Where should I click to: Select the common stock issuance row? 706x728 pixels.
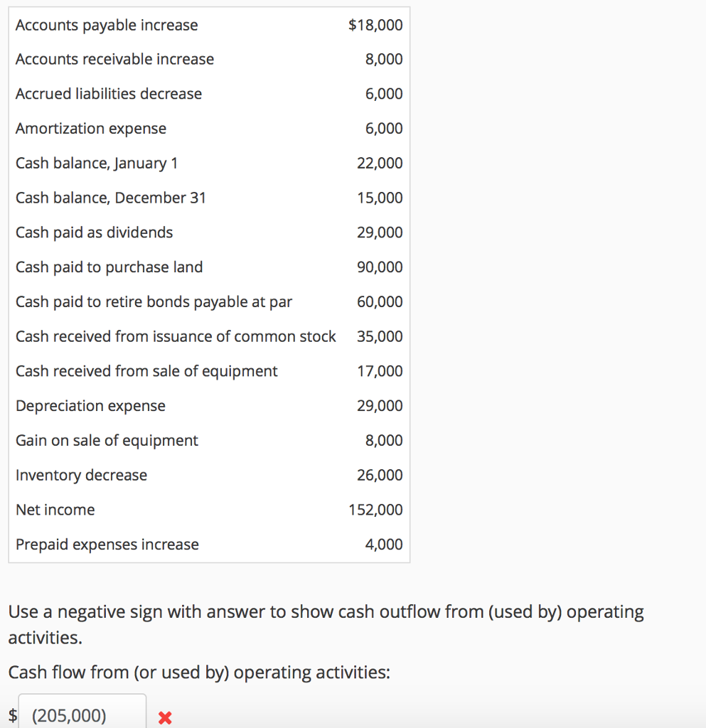tap(176, 336)
